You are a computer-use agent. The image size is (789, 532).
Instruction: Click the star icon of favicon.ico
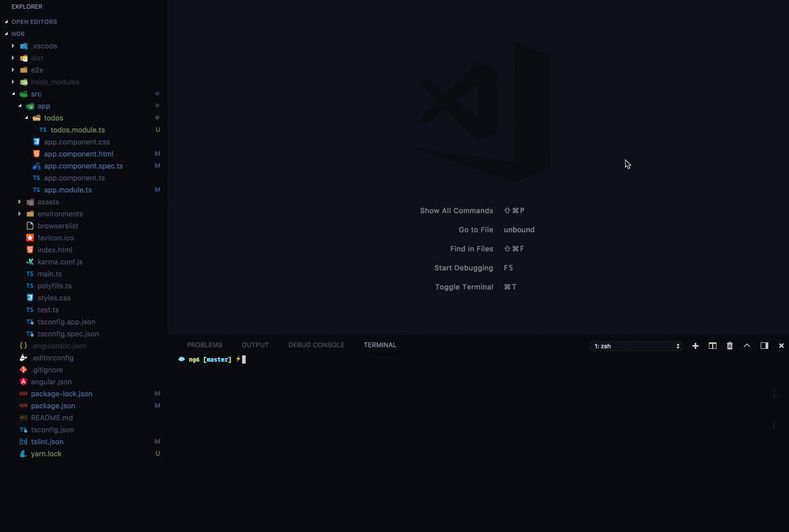[30, 238]
